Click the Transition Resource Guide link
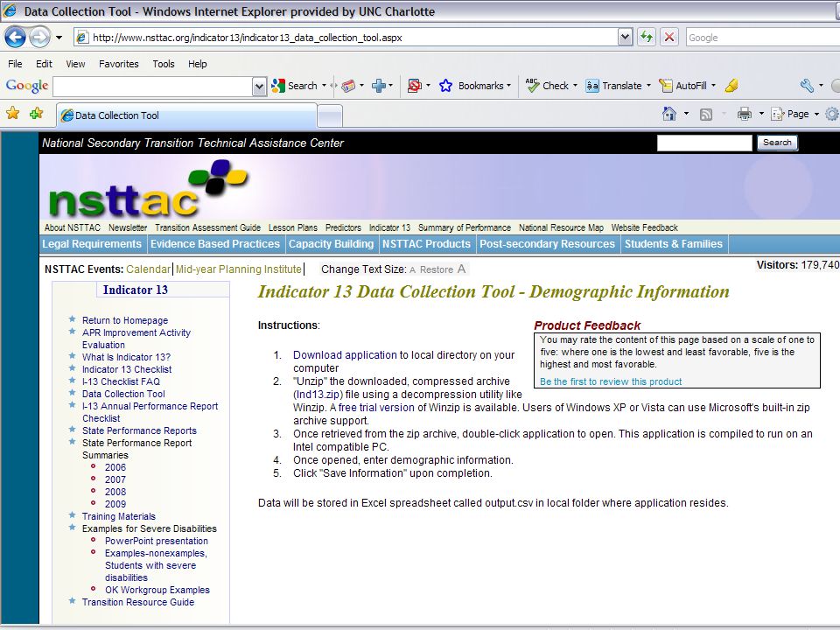 coord(138,602)
